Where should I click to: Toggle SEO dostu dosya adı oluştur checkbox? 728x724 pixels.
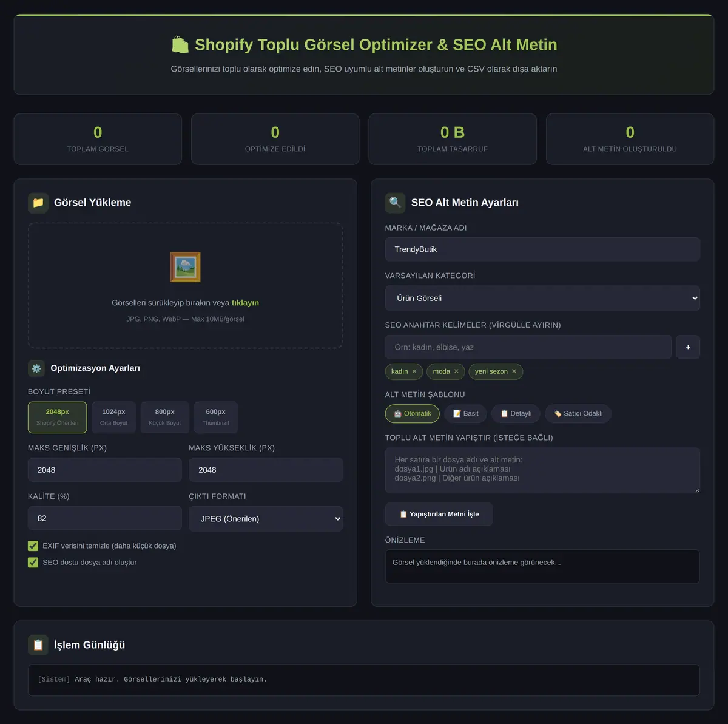pos(33,563)
